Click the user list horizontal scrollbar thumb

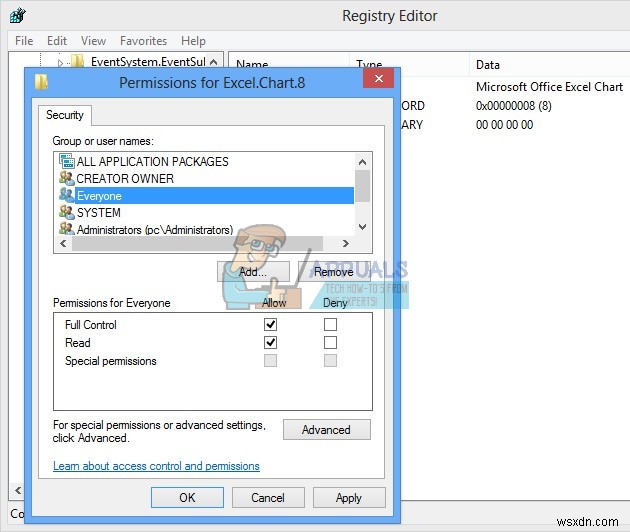pos(197,243)
